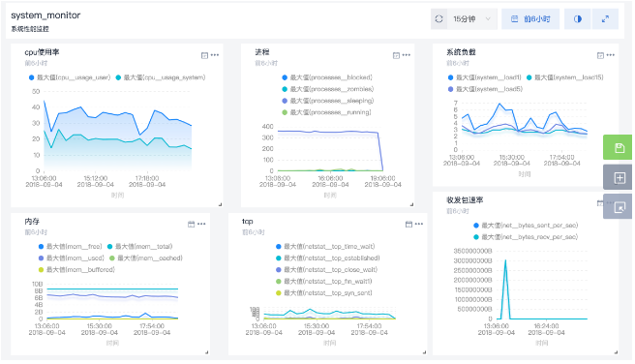This screenshot has height=364, width=635.
Task: Click calendar icon on 内存 panel
Action: pyautogui.click(x=191, y=225)
